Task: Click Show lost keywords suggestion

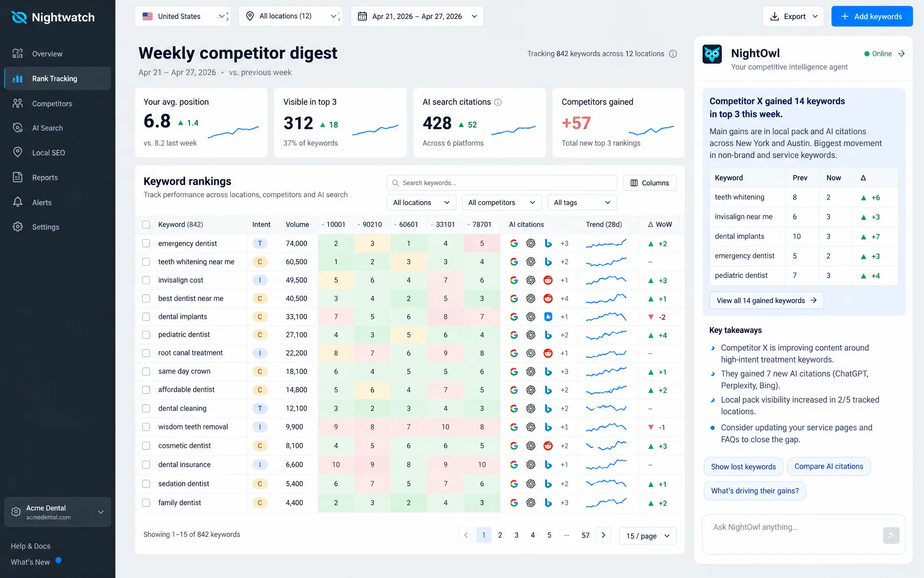Action: coord(743,467)
